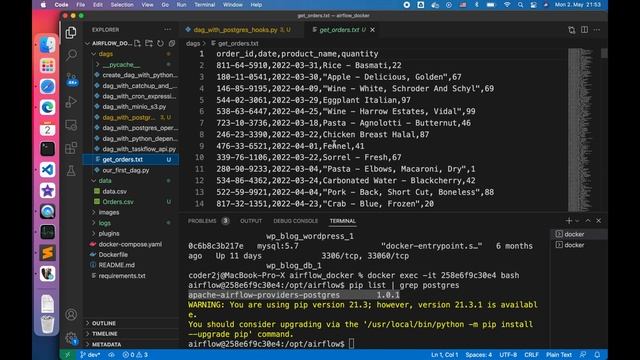The height and width of the screenshot is (360, 640).
Task: Launch Microsoft Edge from the Dock
Action: tap(47, 107)
